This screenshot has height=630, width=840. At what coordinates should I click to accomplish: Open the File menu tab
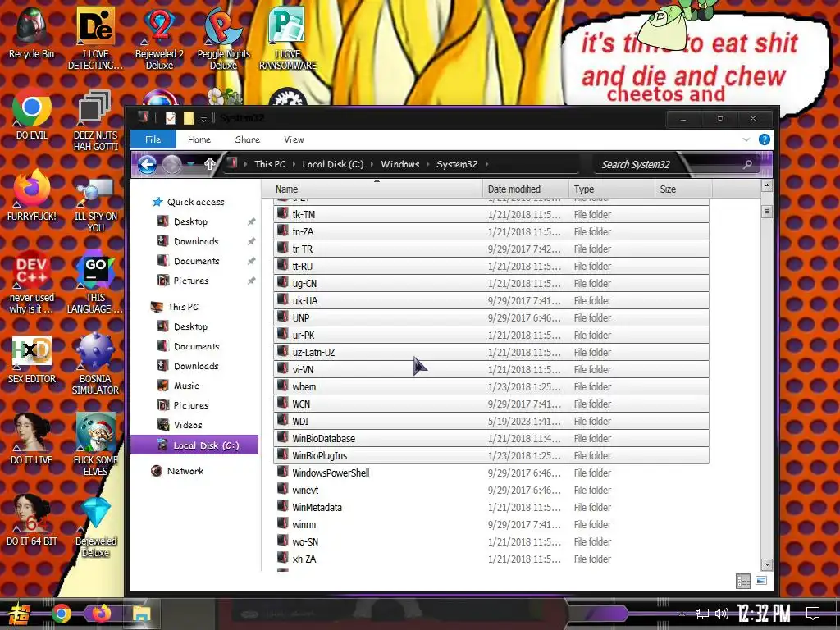point(153,139)
